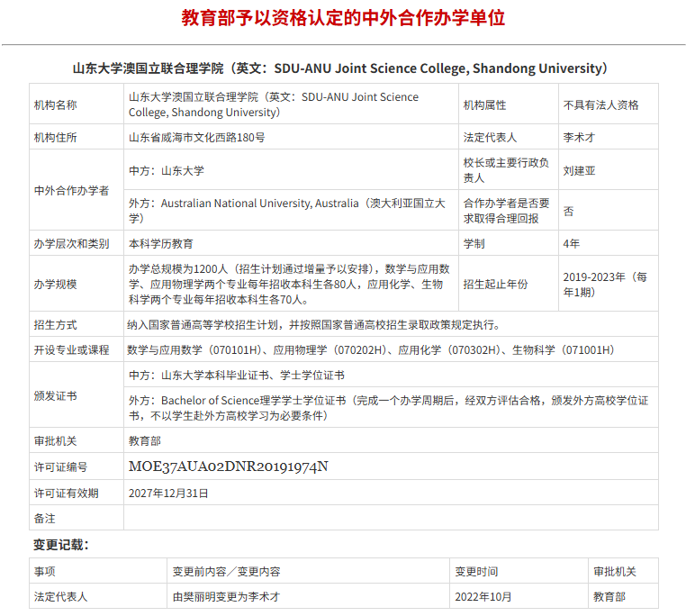This screenshot has height=616, width=686.
Task: Click the entry 由樊丽明变更为李术才
Action: pyautogui.click(x=226, y=597)
